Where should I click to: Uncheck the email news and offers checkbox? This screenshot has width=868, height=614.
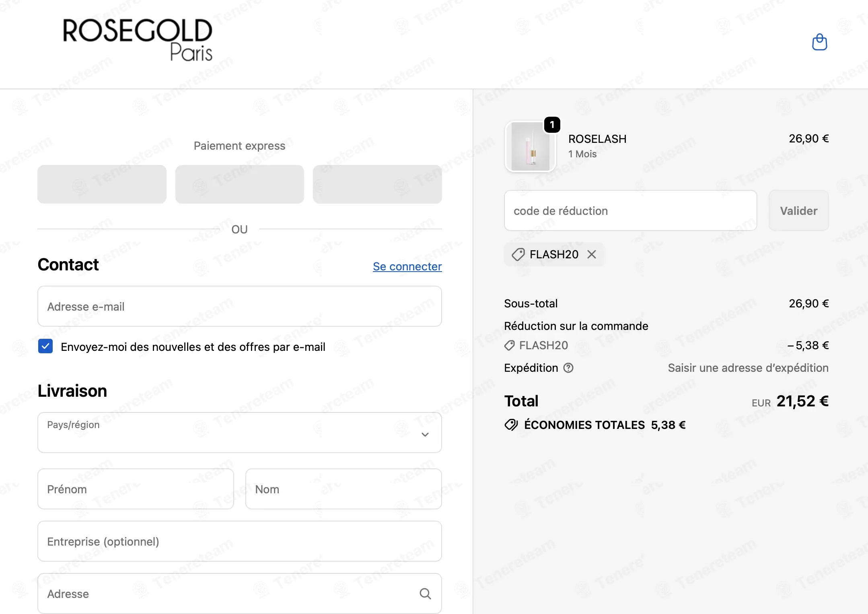[45, 346]
